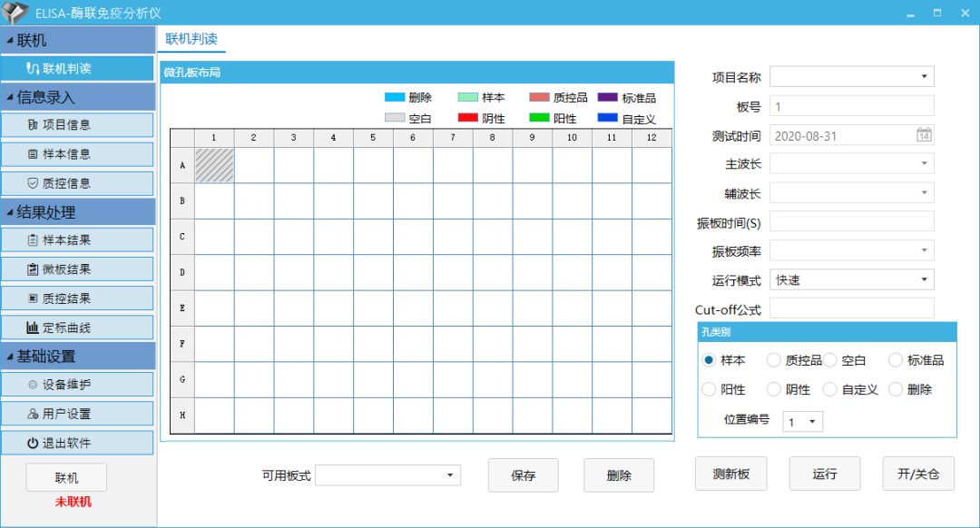Click the red 阴性 legend swatch

click(467, 118)
